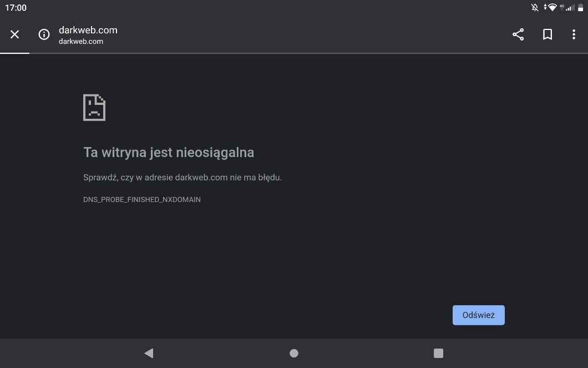Bookmark the current page

(x=548, y=34)
